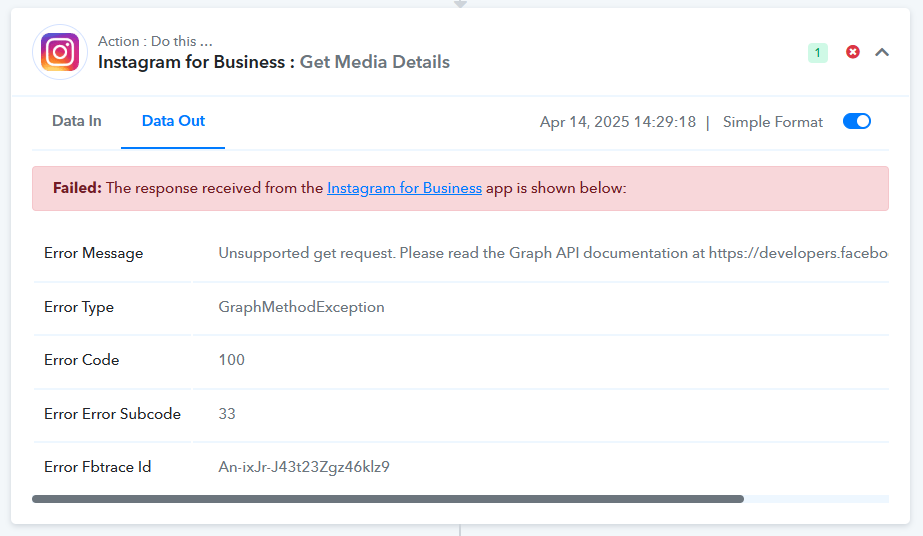The width and height of the screenshot is (923, 536).
Task: Switch to the Data In tab
Action: [77, 121]
